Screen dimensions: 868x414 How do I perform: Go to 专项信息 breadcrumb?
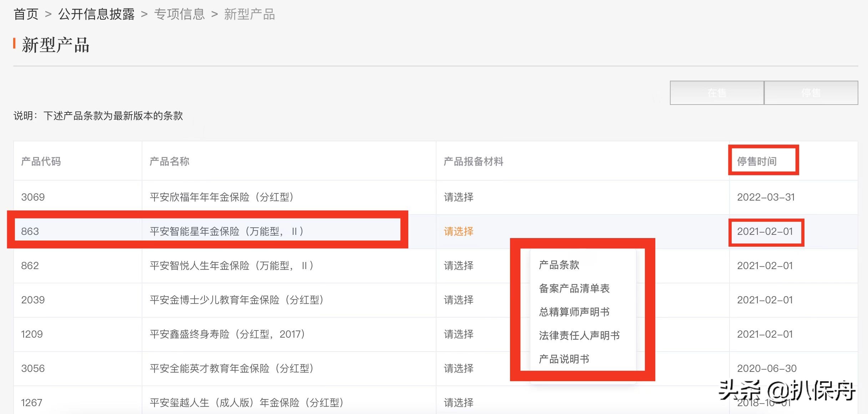(x=180, y=14)
